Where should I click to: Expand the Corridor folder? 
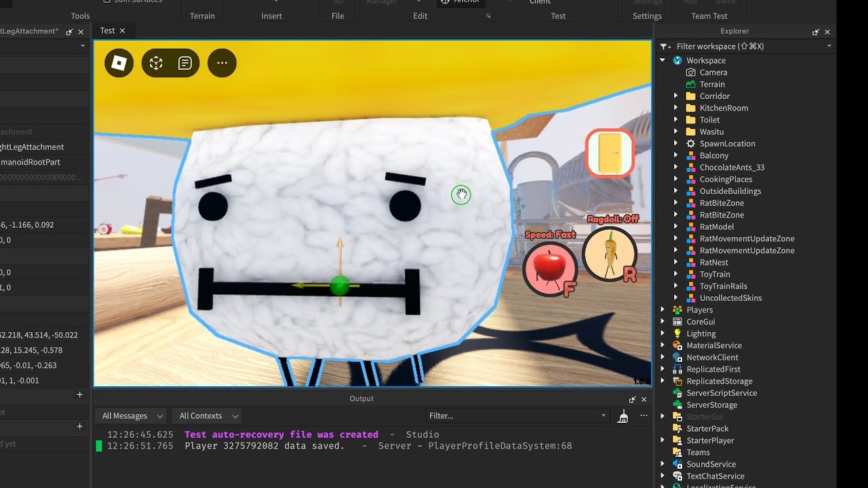pos(675,96)
